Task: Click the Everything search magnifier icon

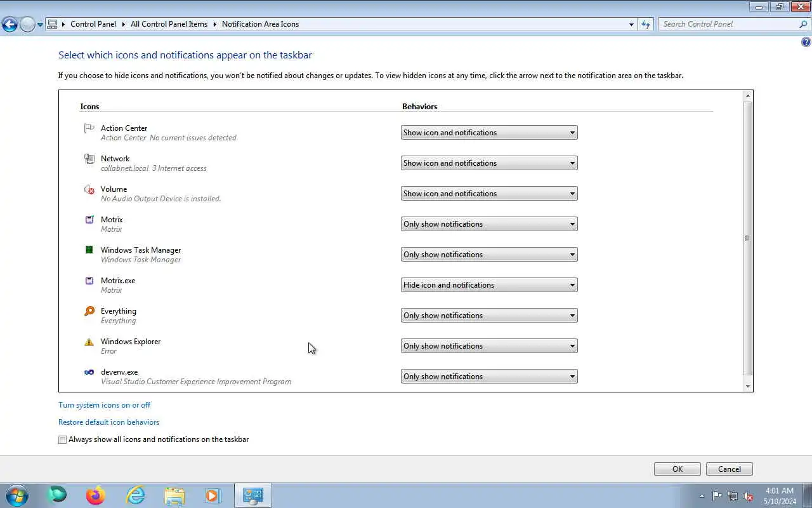Action: (89, 311)
